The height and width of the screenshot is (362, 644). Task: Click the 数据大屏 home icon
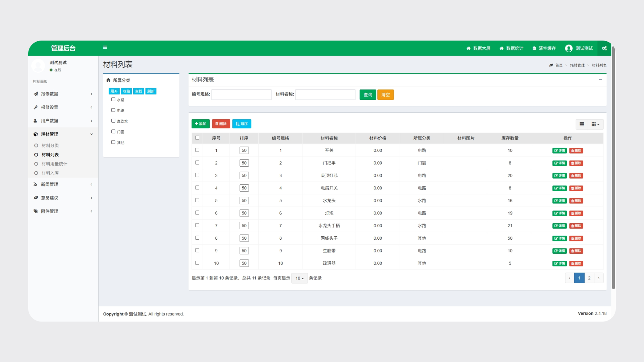point(469,48)
